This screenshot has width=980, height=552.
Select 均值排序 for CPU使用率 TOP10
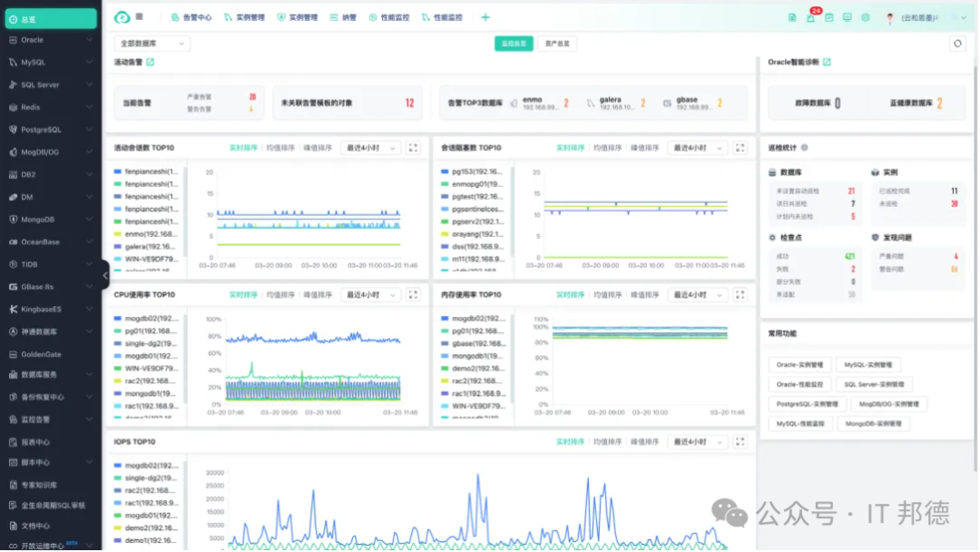click(x=280, y=295)
